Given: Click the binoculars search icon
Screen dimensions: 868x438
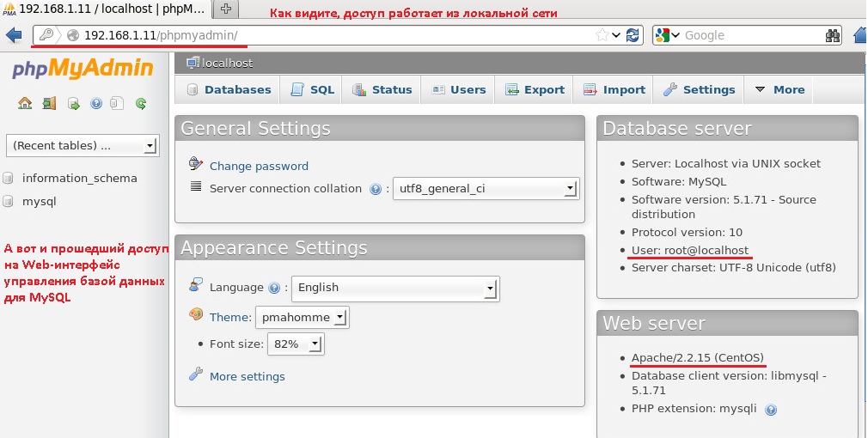Looking at the screenshot, I should 832,35.
